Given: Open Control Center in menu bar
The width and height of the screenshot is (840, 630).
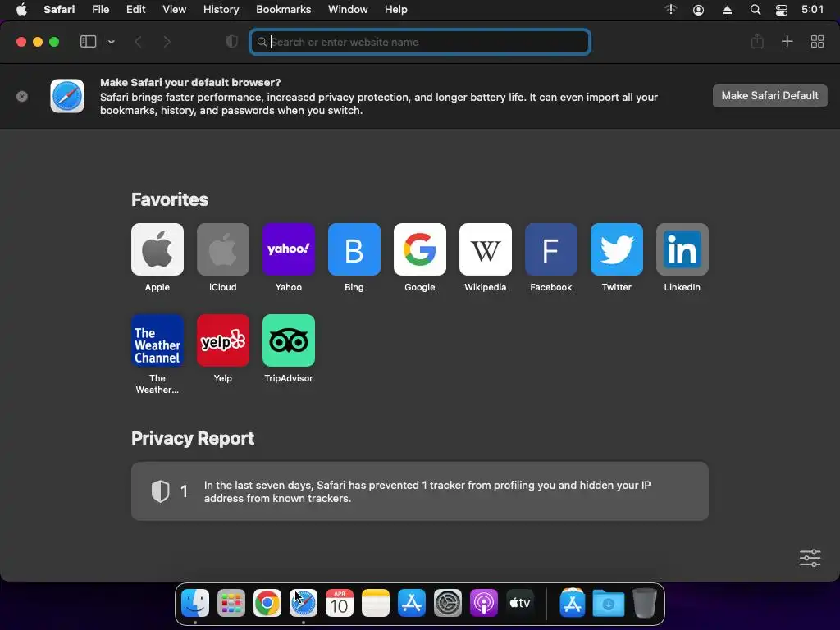Looking at the screenshot, I should [782, 10].
